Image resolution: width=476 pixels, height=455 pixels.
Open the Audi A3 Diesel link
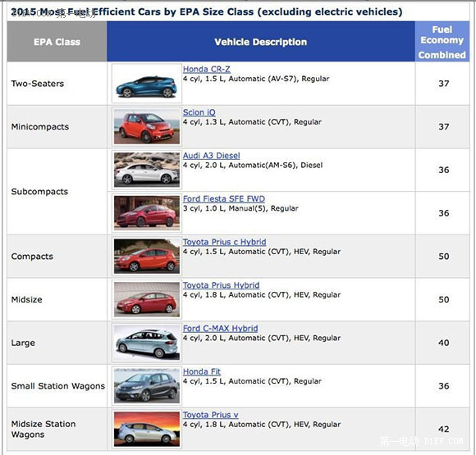211,156
